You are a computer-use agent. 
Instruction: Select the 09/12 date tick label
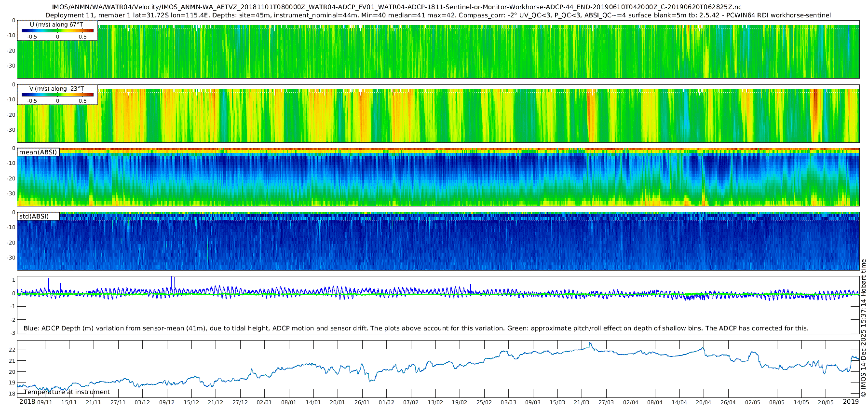pos(167,402)
